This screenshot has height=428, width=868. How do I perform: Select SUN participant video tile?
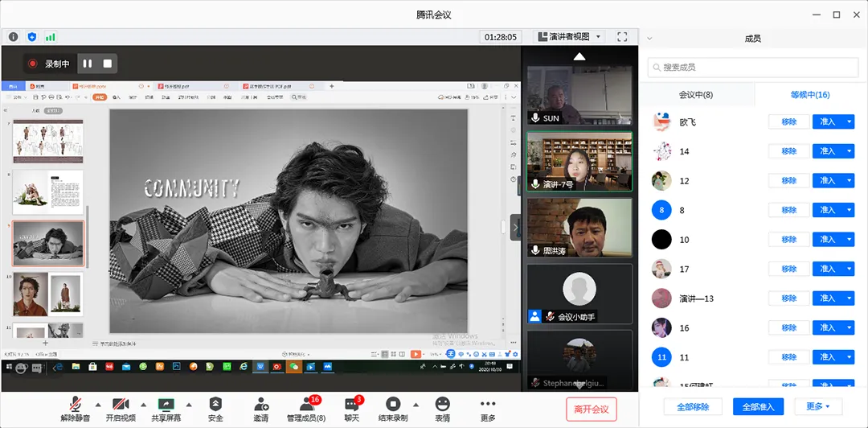pos(579,96)
